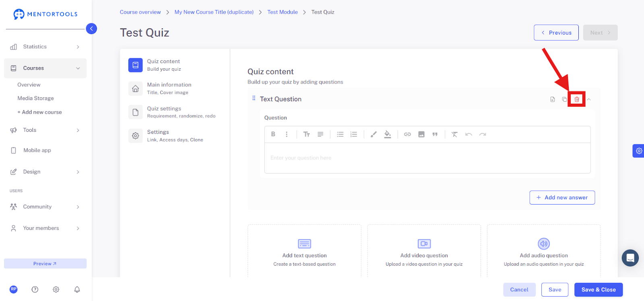Screen dimensions: 644x301
Task: Open text alignment options
Action: coord(320,134)
